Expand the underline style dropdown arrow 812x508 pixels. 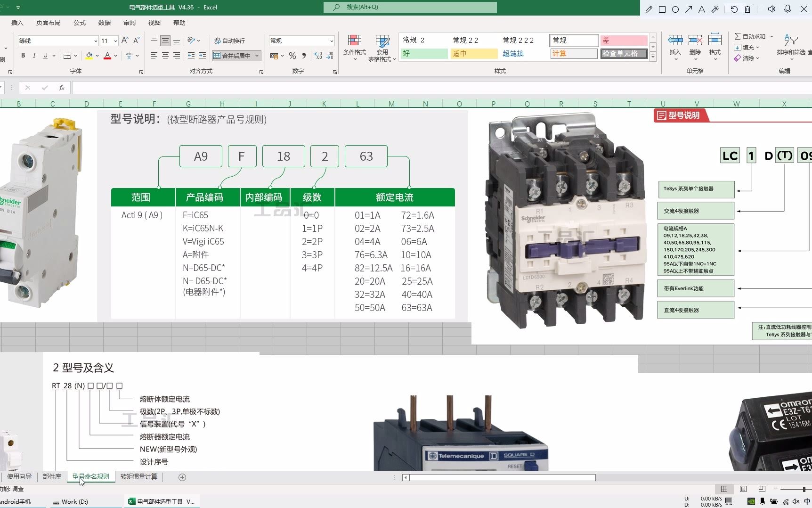tap(54, 56)
